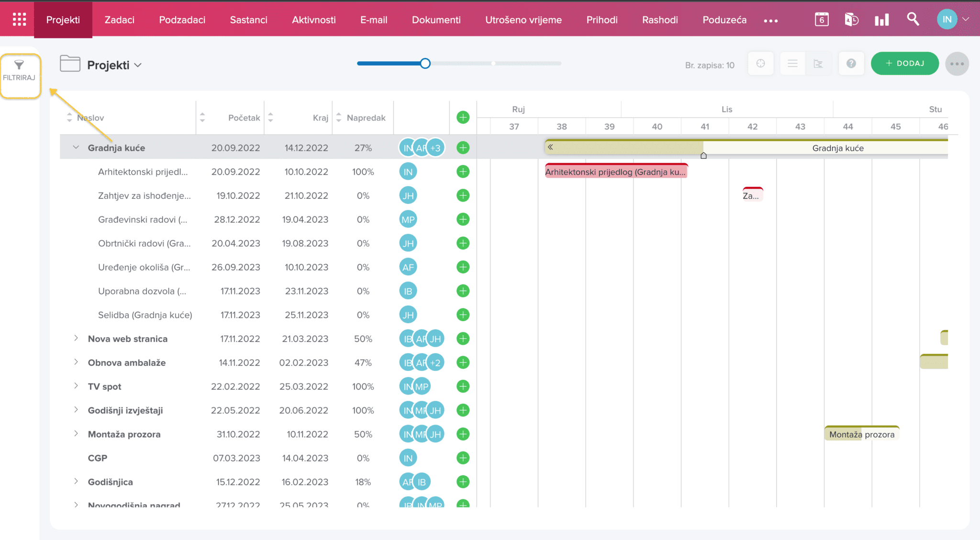Image resolution: width=980 pixels, height=540 pixels.
Task: Switch to Gantt chart view
Action: tap(818, 64)
